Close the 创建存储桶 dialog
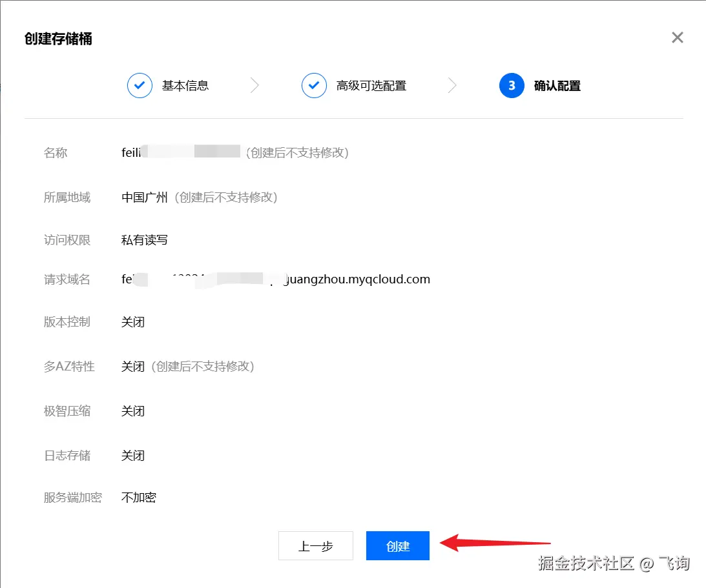This screenshot has width=706, height=588. point(677,37)
